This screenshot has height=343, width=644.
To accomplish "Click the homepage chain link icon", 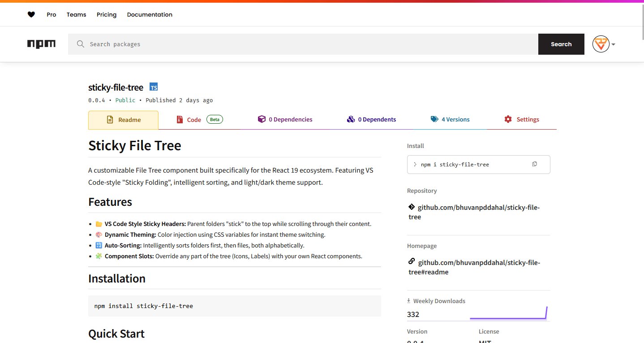I will click(412, 261).
